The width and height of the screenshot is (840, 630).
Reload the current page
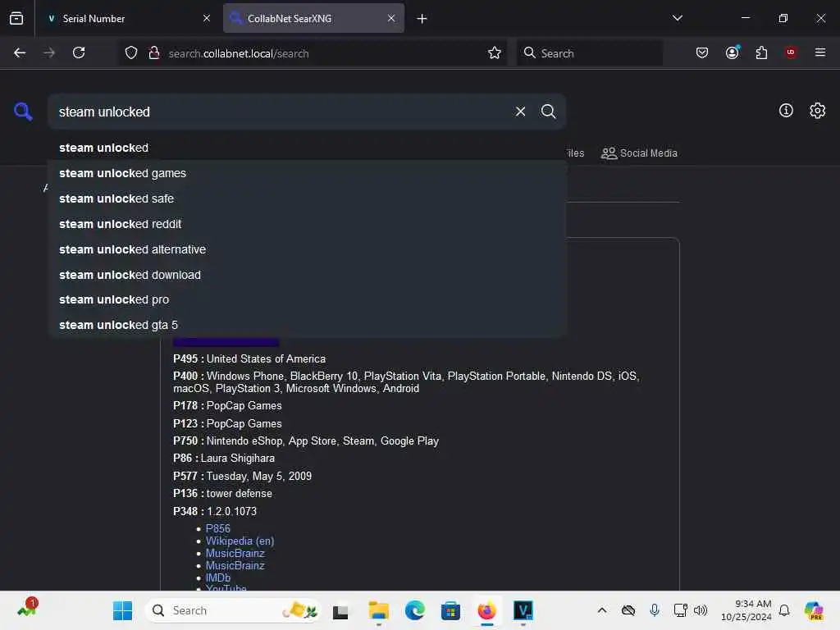pos(79,52)
